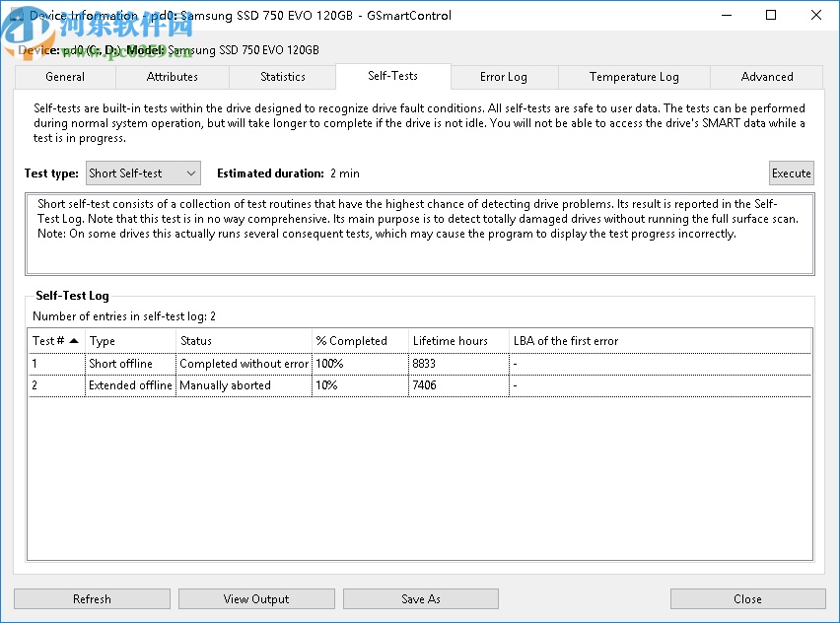Switch to the General tab
This screenshot has width=840, height=623.
pyautogui.click(x=65, y=77)
